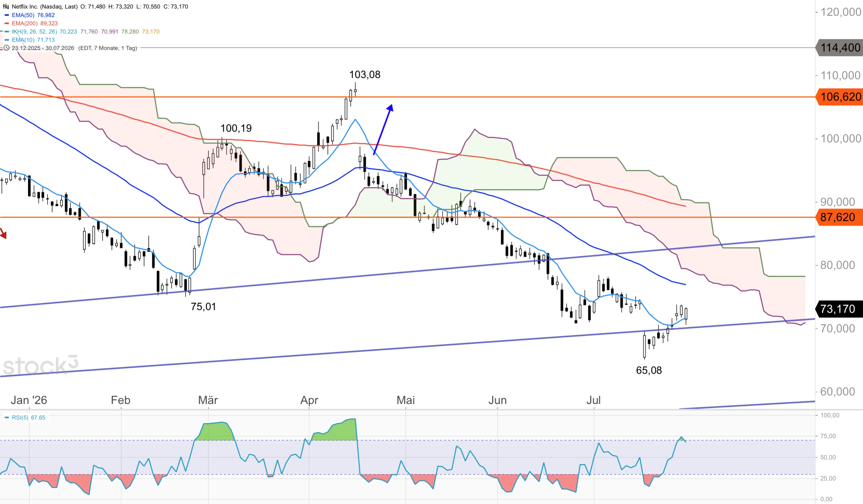Click the RSI 75,00 axis label

click(x=828, y=436)
